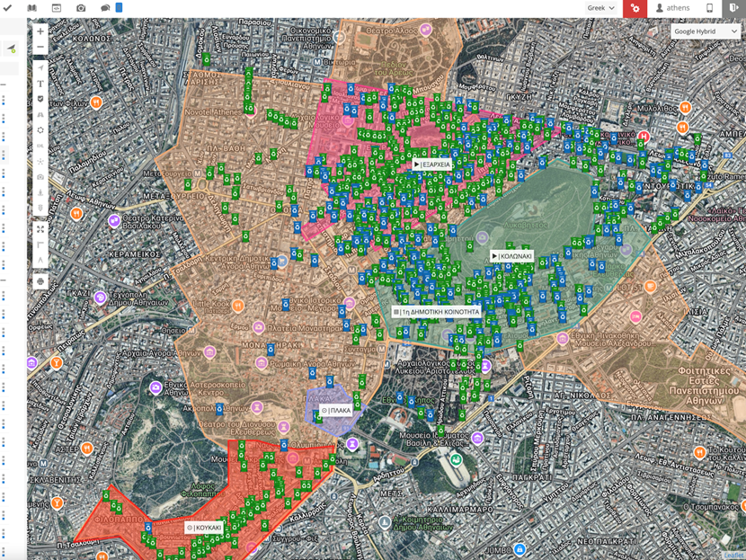Open the book icon in top bar
This screenshot has height=560, width=746.
[x=32, y=8]
